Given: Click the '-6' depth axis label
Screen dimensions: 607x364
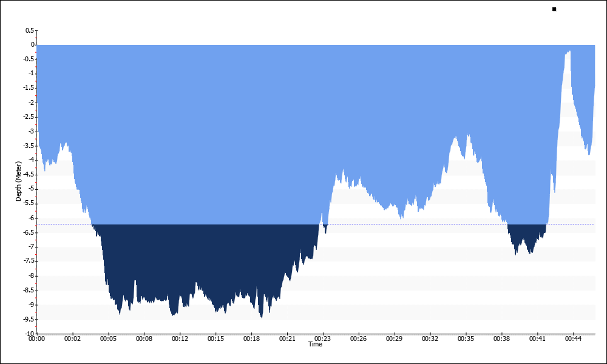Looking at the screenshot, I should point(31,218).
